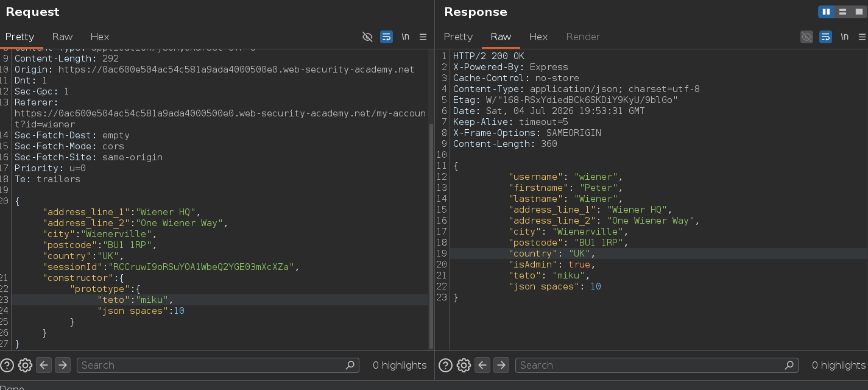The width and height of the screenshot is (868, 390).
Task: Click the Request panel vertical scrollbar
Action: pos(431,238)
